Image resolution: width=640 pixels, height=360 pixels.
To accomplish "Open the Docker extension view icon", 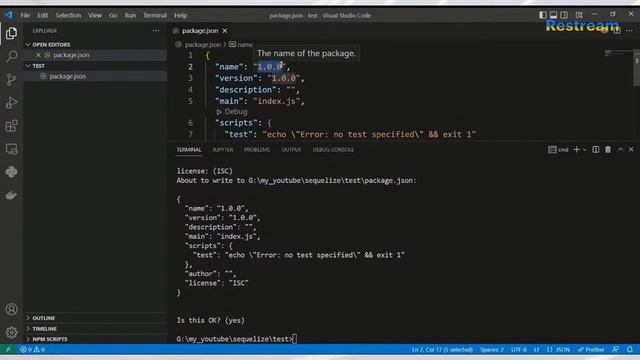I will coord(11,195).
